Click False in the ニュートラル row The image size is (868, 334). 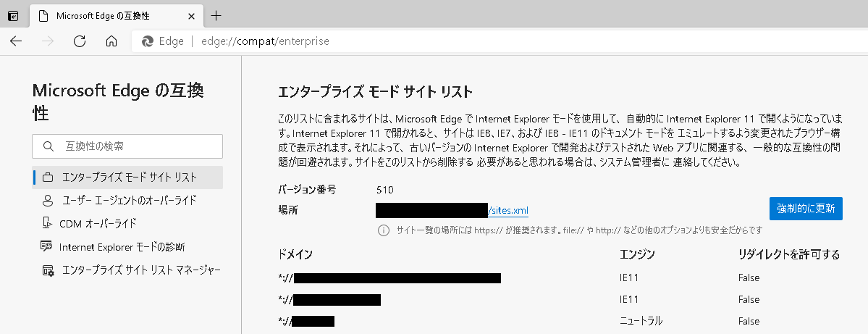(749, 321)
